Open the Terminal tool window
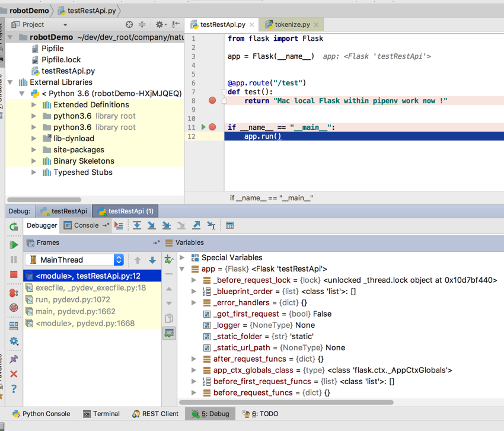Screen dimensions: 504x431 coord(101,414)
